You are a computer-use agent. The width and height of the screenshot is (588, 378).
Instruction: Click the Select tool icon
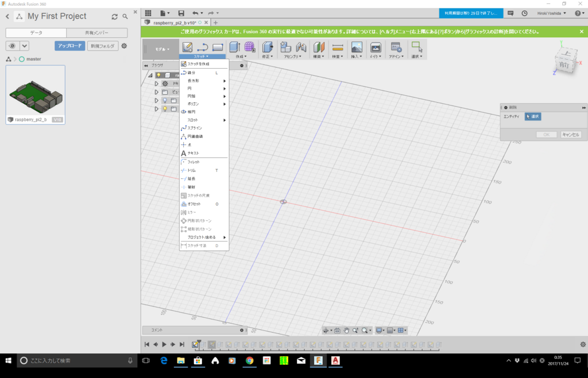pos(417,47)
